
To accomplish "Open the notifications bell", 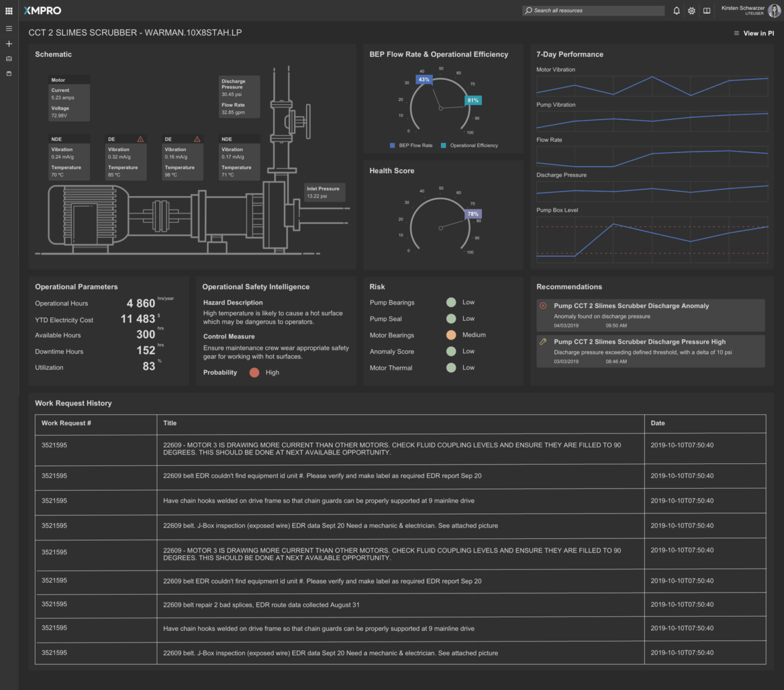I will click(676, 11).
